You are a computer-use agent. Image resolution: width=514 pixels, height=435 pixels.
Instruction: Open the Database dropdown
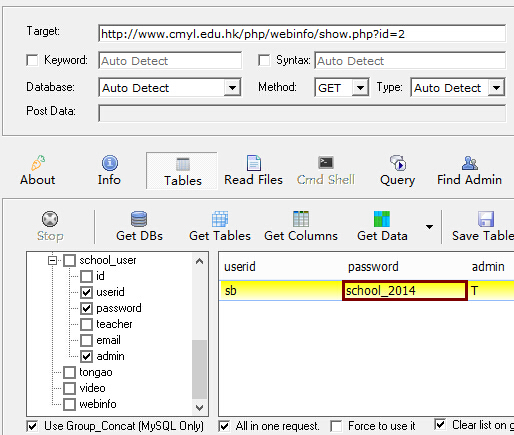(232, 88)
